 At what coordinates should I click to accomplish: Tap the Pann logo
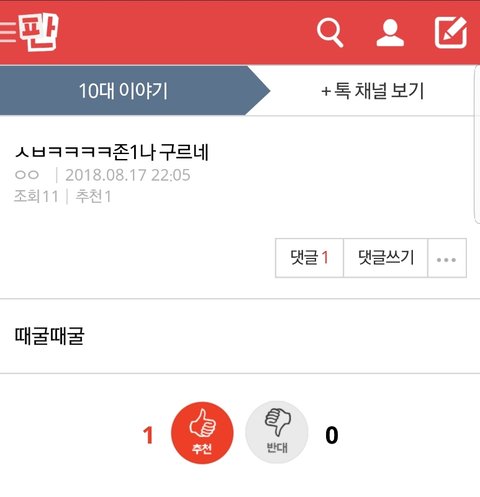pos(39,32)
